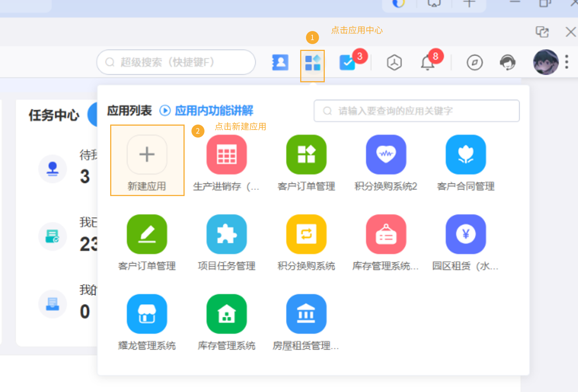The image size is (578, 392).
Task: Open the application center grid icon
Action: [x=313, y=63]
